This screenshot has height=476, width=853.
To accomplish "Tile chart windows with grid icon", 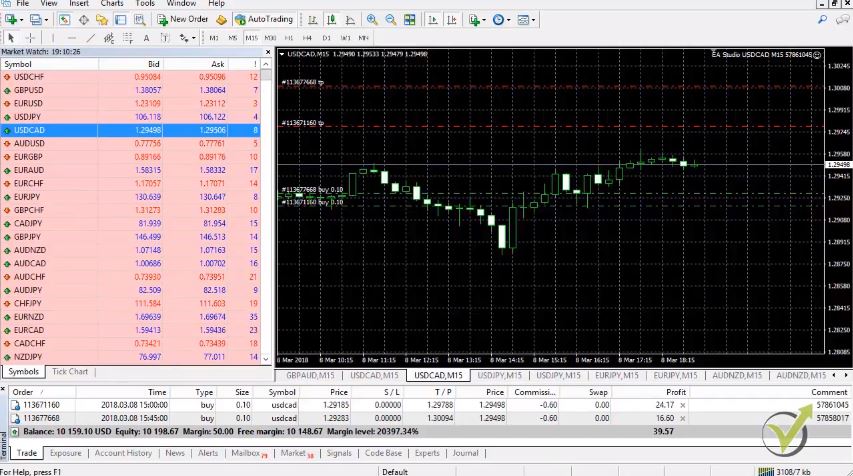I will 410,20.
